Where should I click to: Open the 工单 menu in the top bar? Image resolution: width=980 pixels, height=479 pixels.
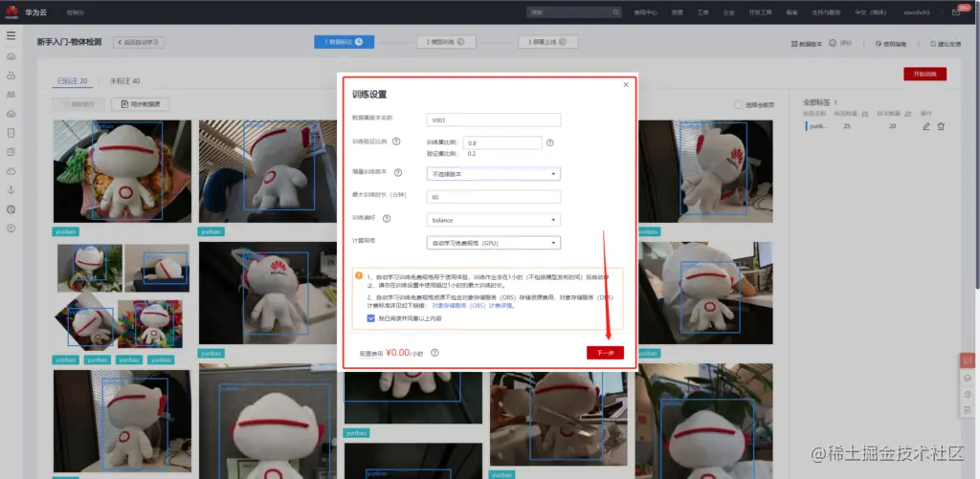pos(703,11)
